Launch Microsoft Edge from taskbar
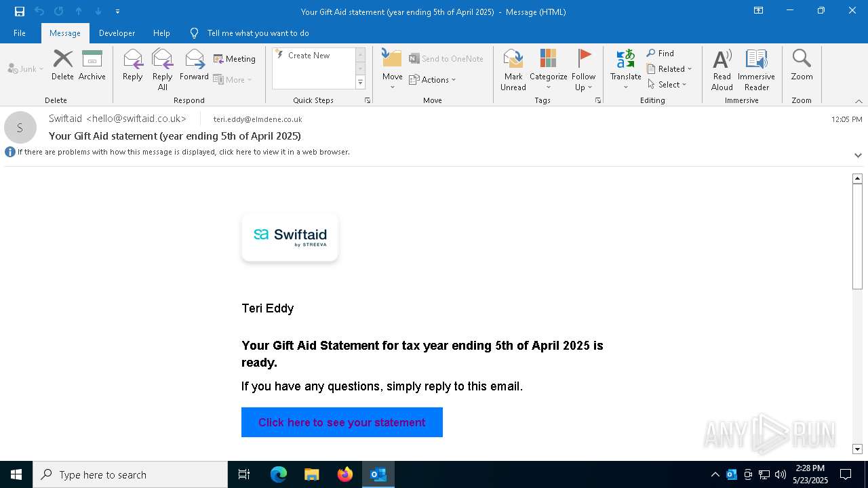 [279, 474]
